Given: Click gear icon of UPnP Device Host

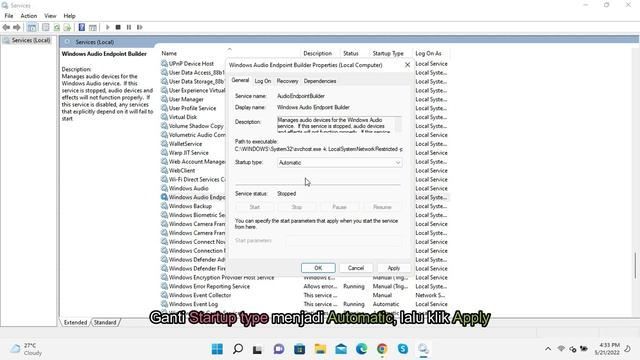Looking at the screenshot, I should (x=164, y=64).
